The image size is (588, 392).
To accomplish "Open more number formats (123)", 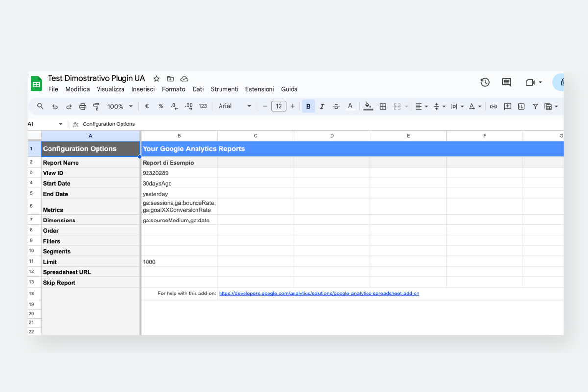I will coord(203,106).
